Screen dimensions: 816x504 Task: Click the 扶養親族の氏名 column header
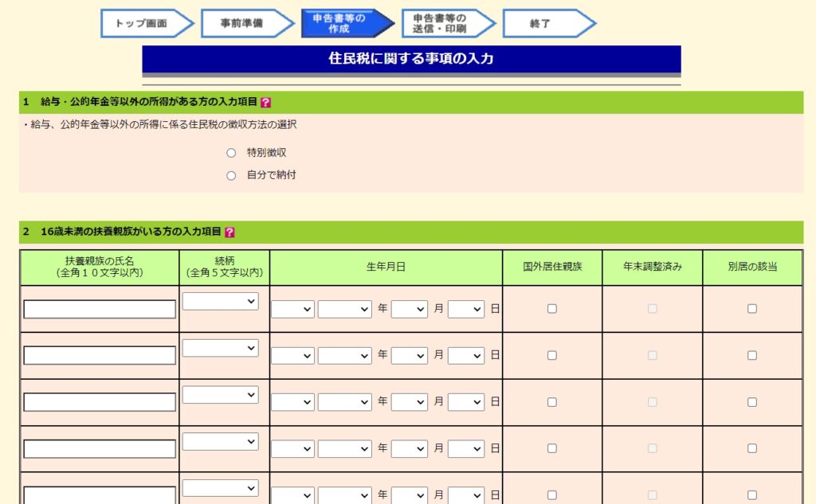100,268
